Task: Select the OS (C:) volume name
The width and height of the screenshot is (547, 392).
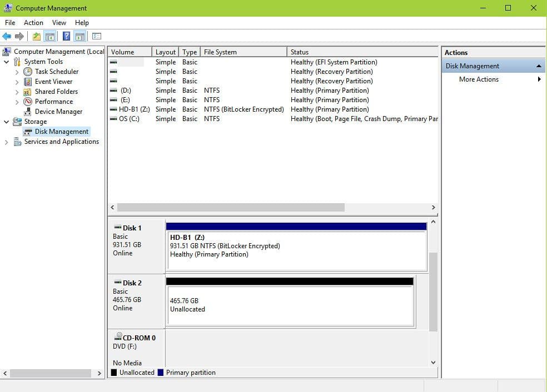Action: pyautogui.click(x=129, y=119)
